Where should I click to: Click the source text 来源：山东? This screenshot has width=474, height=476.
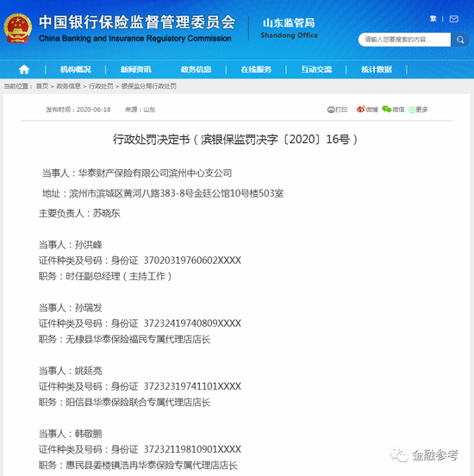(x=140, y=110)
